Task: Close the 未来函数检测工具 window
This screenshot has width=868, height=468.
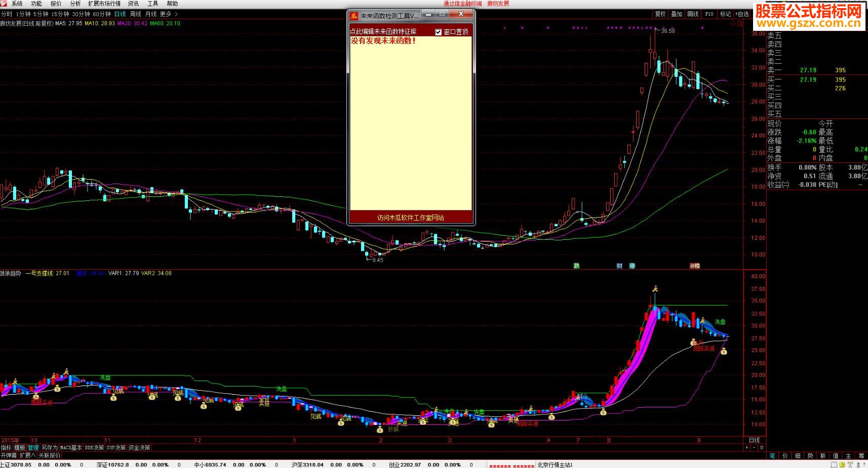Action: coord(461,15)
